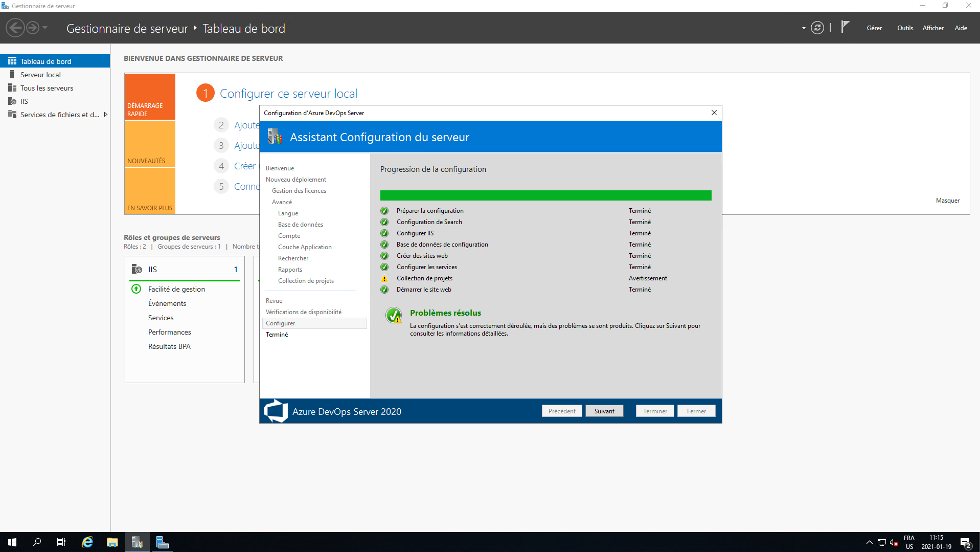Open Configurer ce serveur local link
The width and height of the screenshot is (980, 552).
coord(288,94)
